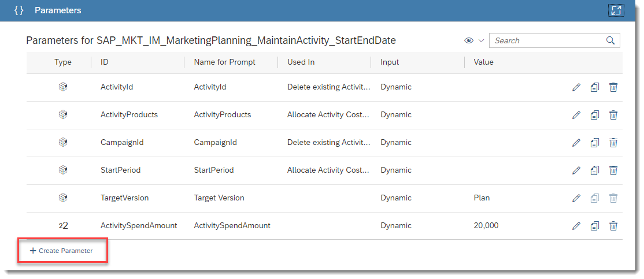Select the TargetVersion ID cell
The width and height of the screenshot is (644, 279).
point(124,198)
